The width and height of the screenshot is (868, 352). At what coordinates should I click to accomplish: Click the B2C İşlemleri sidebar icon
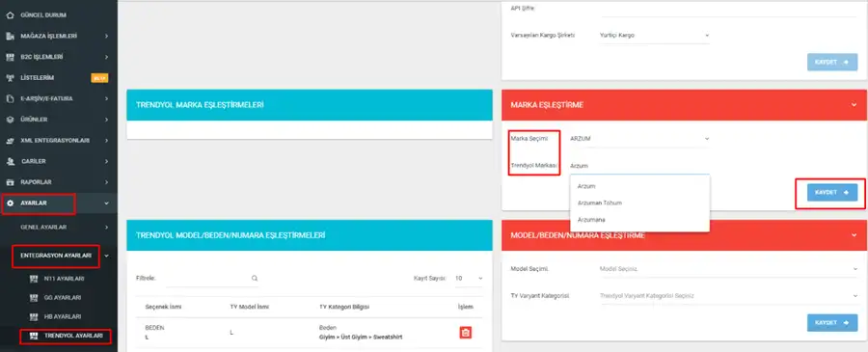(10, 57)
